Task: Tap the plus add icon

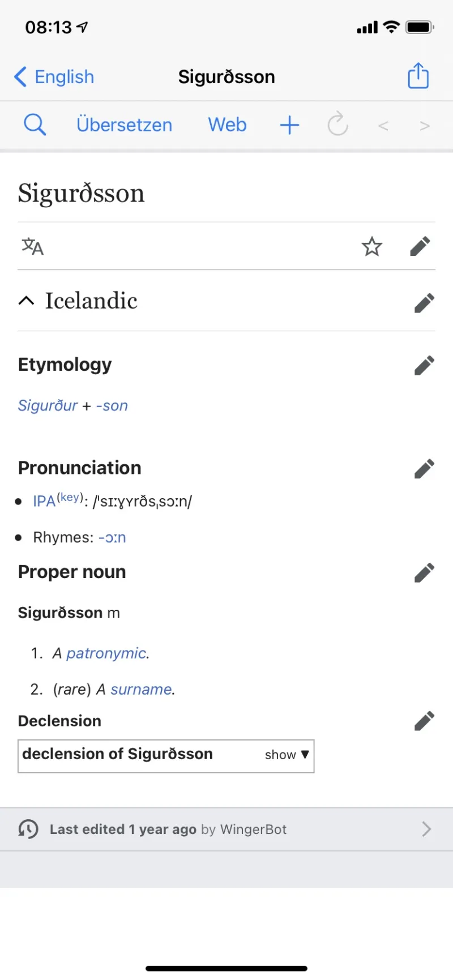Action: 289,125
